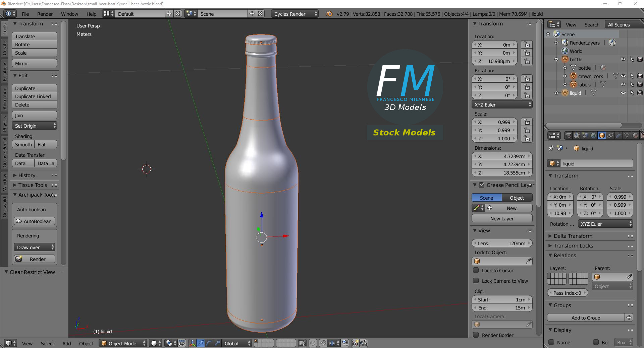Toggle proportional editing circle icon
This screenshot has height=348, width=644.
(x=313, y=343)
